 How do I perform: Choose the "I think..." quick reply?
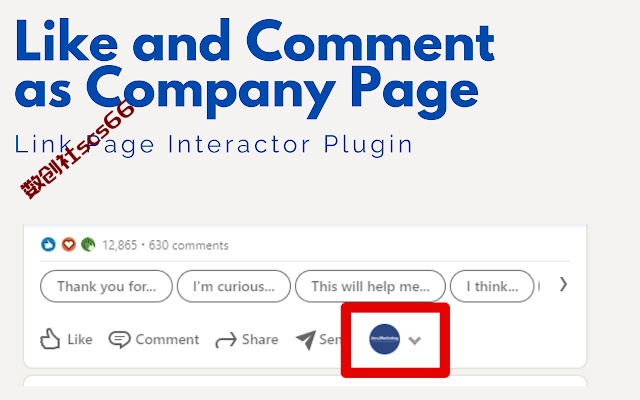pos(492,286)
